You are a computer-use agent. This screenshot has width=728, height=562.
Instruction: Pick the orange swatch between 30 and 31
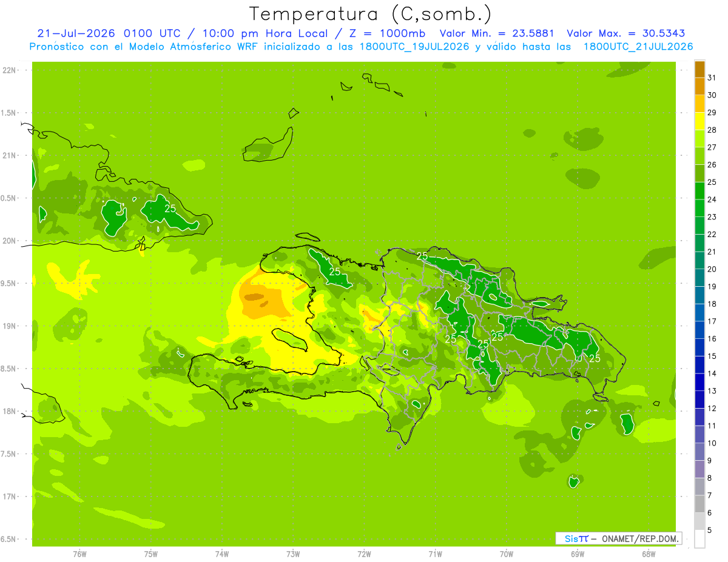click(699, 86)
